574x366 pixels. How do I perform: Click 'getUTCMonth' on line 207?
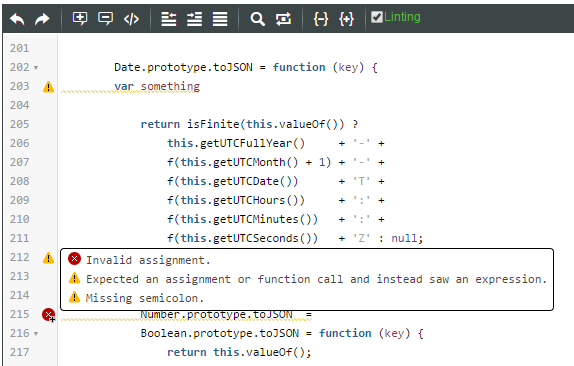pos(249,163)
